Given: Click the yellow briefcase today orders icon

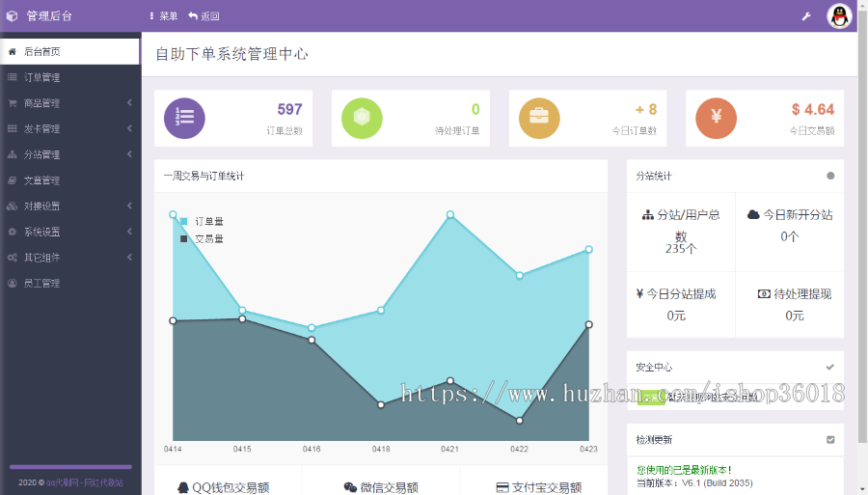Looking at the screenshot, I should tap(539, 118).
